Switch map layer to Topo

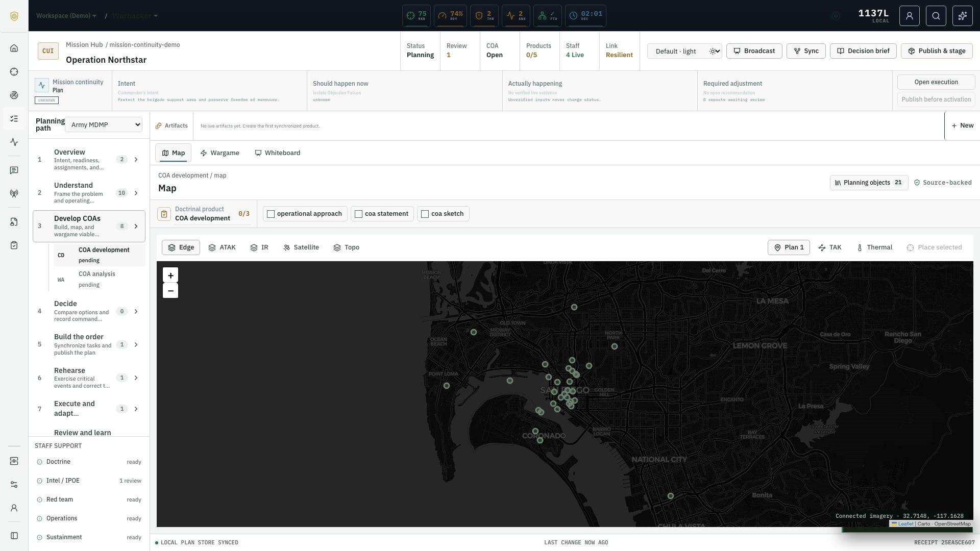(x=347, y=247)
